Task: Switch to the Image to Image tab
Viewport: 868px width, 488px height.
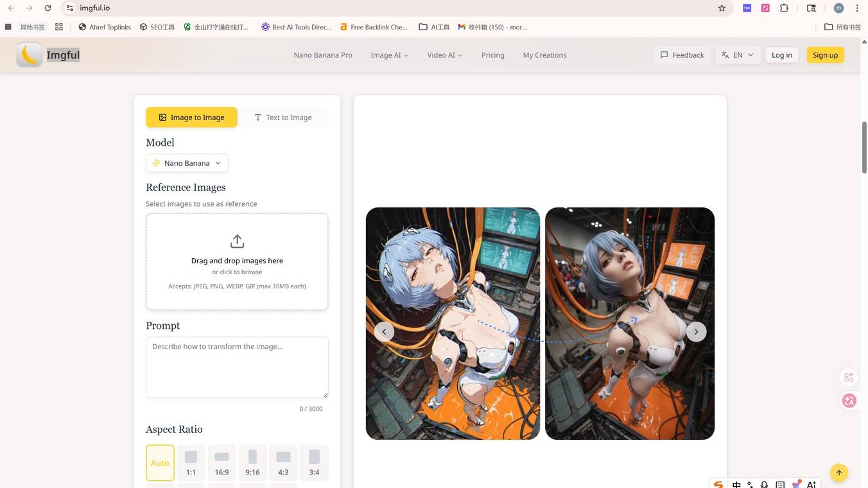Action: coord(191,118)
